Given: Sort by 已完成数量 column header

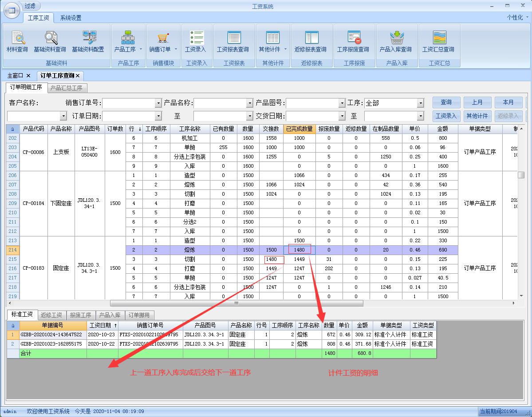Looking at the screenshot, I should coord(299,129).
